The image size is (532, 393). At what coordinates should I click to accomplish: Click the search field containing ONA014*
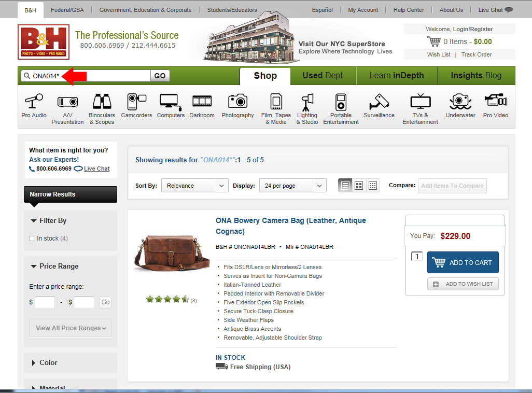(86, 76)
